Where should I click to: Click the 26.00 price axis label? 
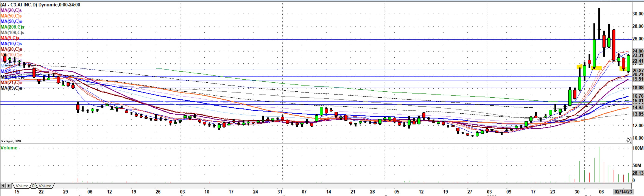[638, 39]
